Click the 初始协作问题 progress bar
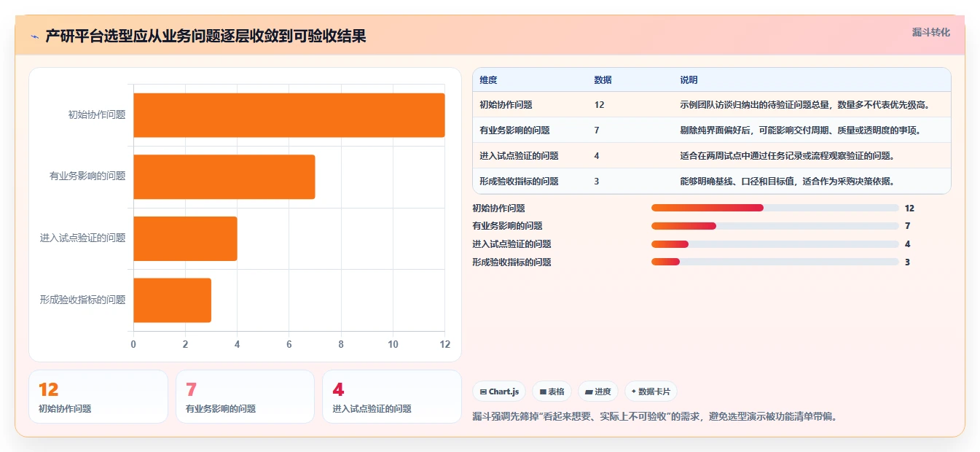Image resolution: width=980 pixels, height=452 pixels. 775,208
